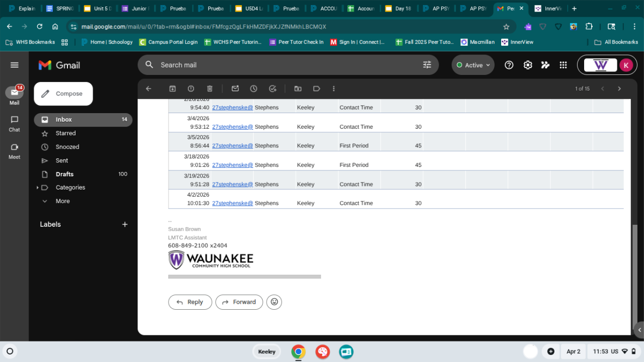Expand the side panel arrow at right edge
Image resolution: width=644 pixels, height=362 pixels.
coord(639,330)
